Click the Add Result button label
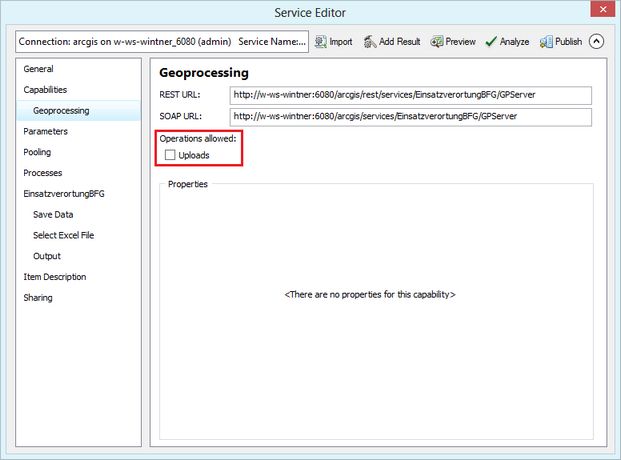This screenshot has height=460, width=621. coord(400,42)
